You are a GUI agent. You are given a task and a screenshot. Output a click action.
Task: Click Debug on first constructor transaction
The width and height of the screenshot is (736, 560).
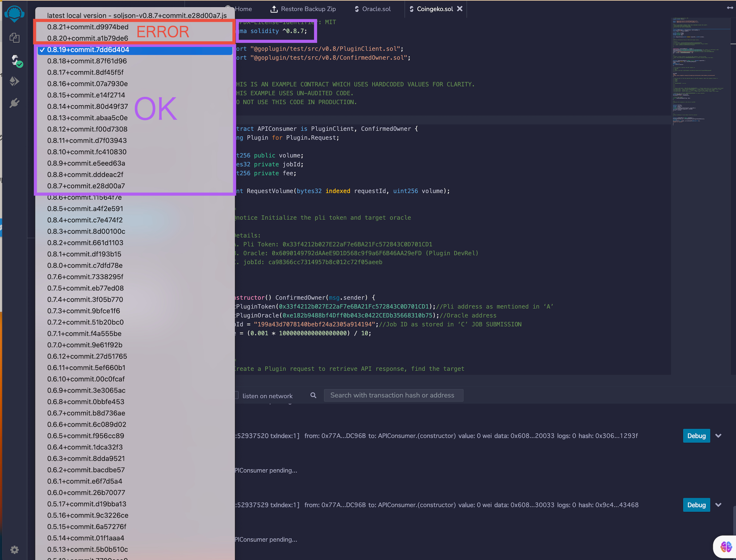click(x=696, y=436)
